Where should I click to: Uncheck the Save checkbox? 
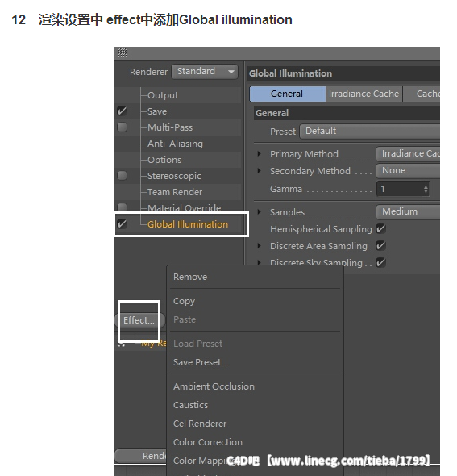(x=122, y=111)
